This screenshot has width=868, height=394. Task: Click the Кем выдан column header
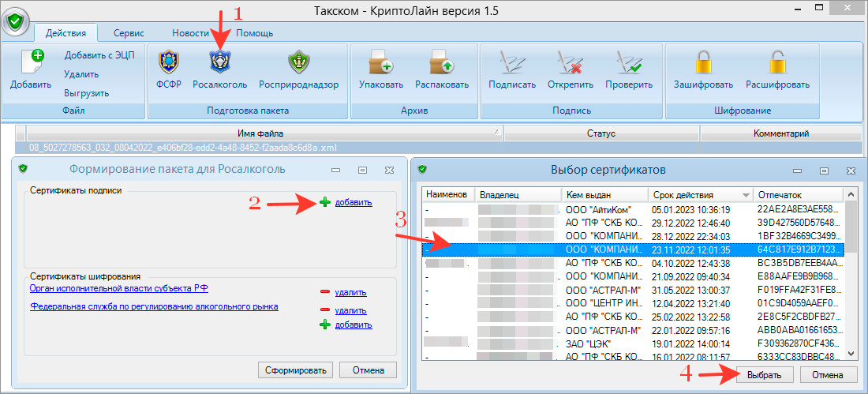pyautogui.click(x=604, y=195)
